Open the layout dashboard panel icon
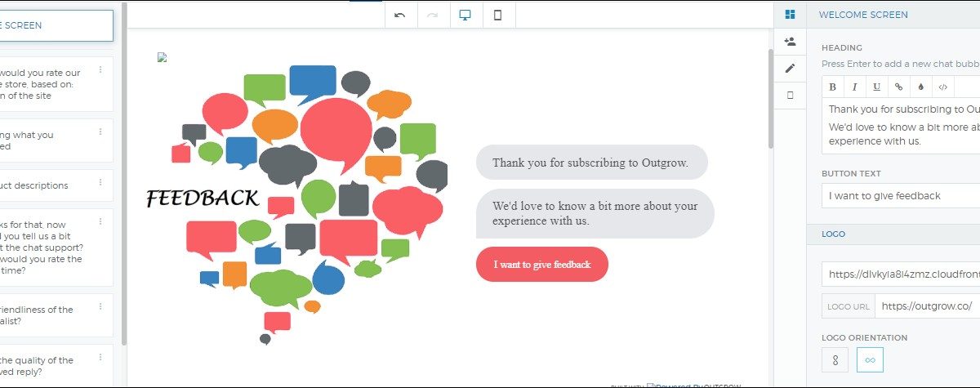The height and width of the screenshot is (388, 980). coord(790,14)
